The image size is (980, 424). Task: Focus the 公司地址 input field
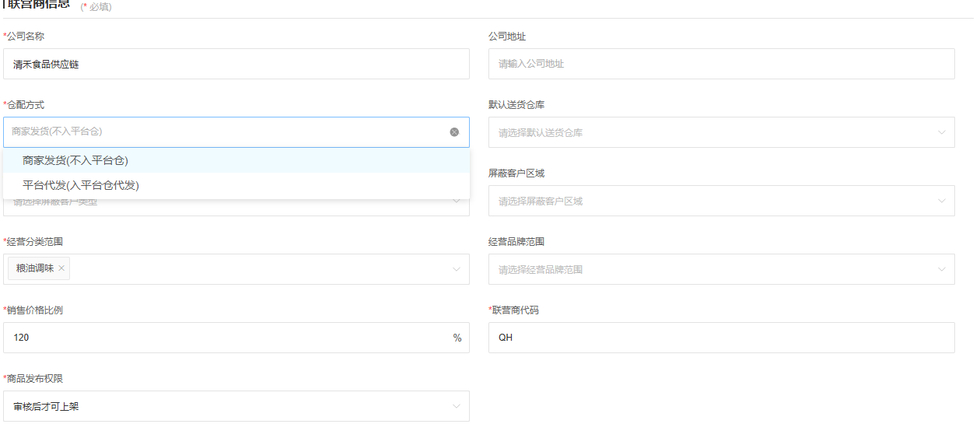pyautogui.click(x=721, y=64)
